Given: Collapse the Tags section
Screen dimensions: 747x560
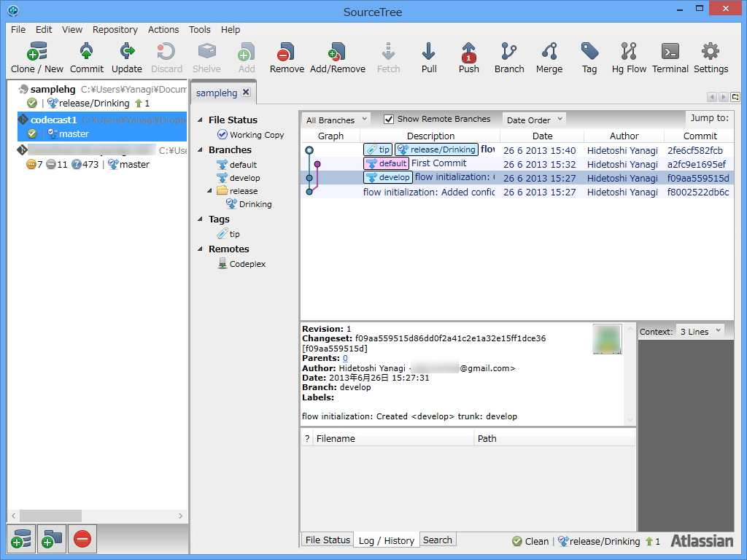Looking at the screenshot, I should (201, 219).
